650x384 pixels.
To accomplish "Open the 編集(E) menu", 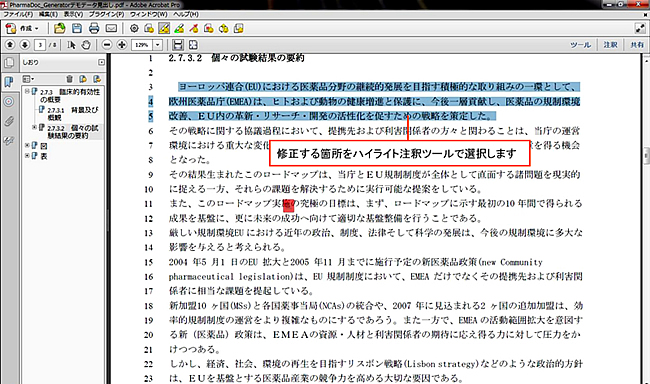I will (x=48, y=14).
